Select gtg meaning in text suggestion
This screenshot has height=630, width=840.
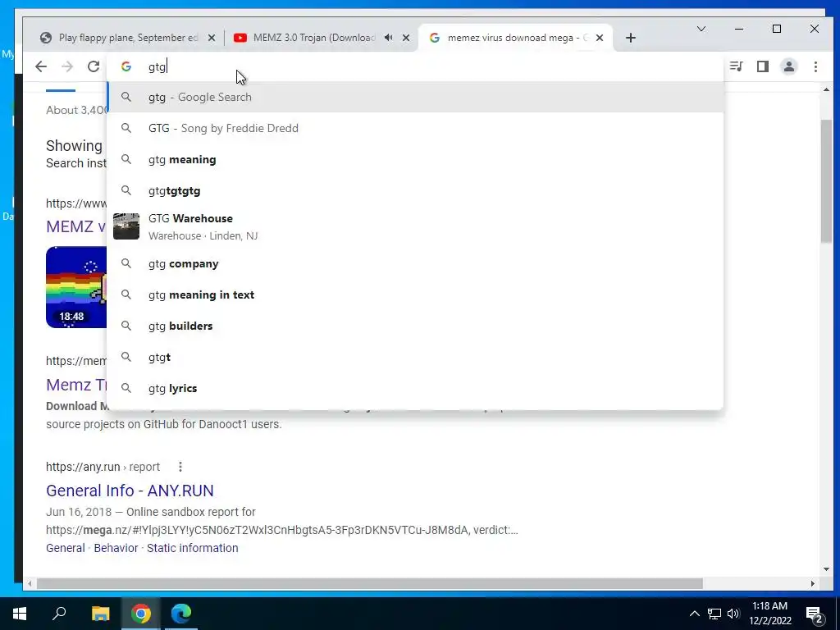click(415, 294)
